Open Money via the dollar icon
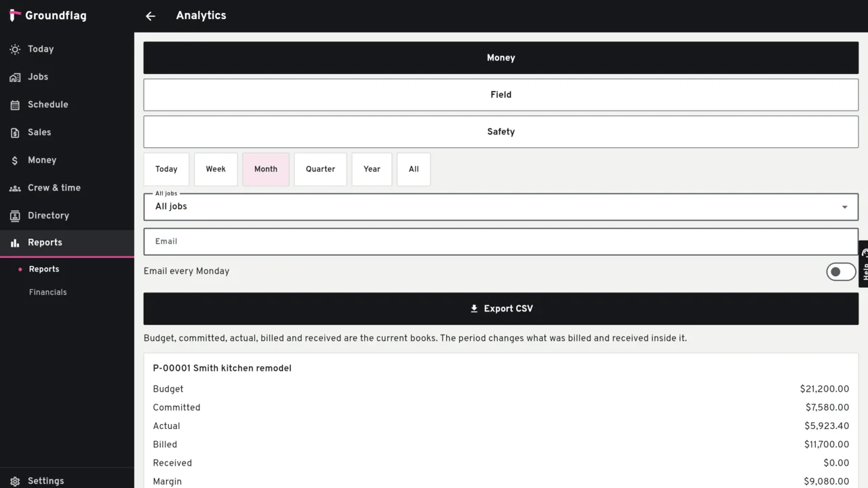The image size is (868, 488). (15, 161)
